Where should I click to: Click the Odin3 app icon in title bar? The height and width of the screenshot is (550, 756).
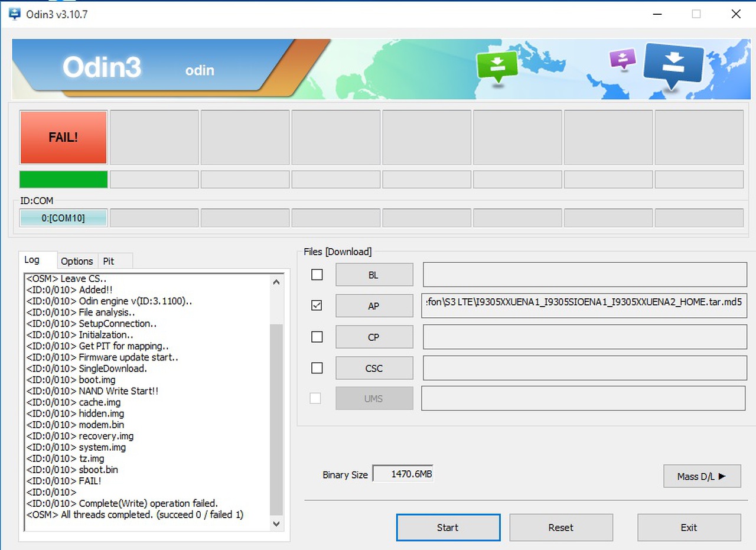15,14
